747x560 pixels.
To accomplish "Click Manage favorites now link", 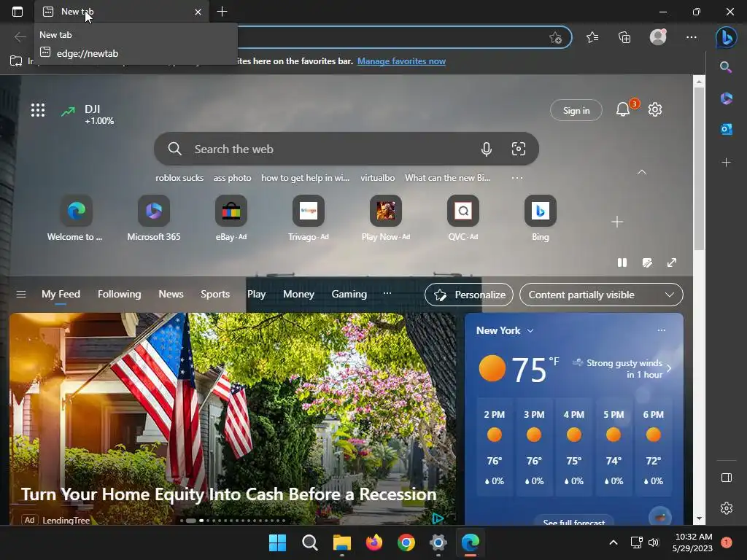I will coord(401,61).
